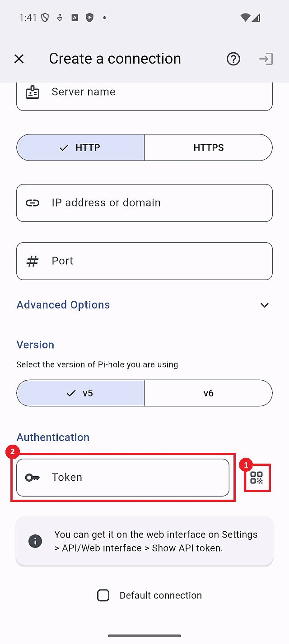Select the HTTPS protocol option

pyautogui.click(x=208, y=147)
